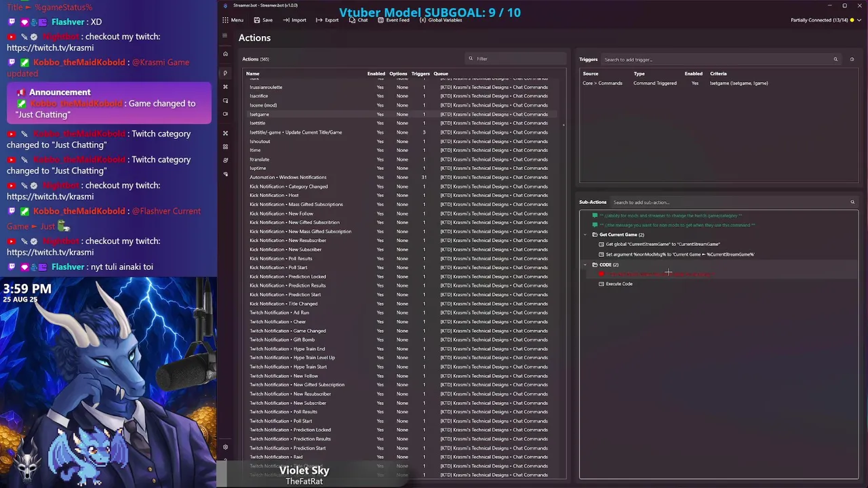
Task: Select the !uptime action row
Action: click(403, 168)
